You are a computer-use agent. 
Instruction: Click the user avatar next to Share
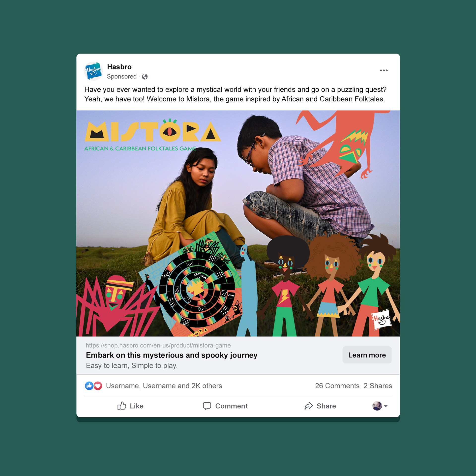[377, 406]
